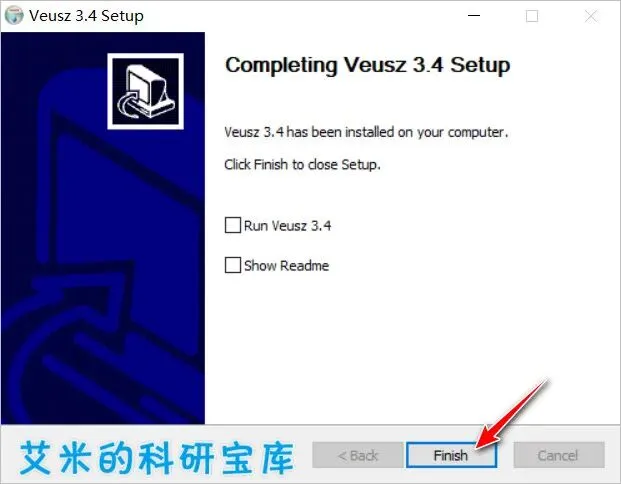Click the red arrow annotation graphic
Image resolution: width=621 pixels, height=484 pixels.
pos(513,413)
